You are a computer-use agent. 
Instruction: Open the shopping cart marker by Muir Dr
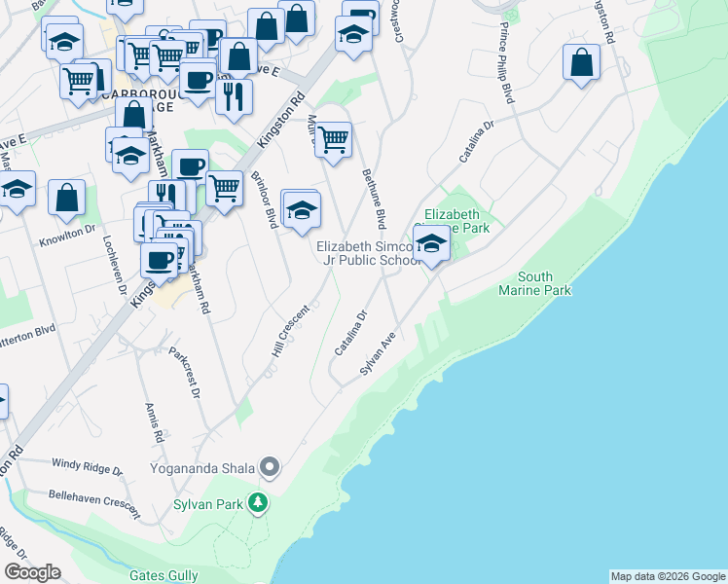[x=333, y=141]
